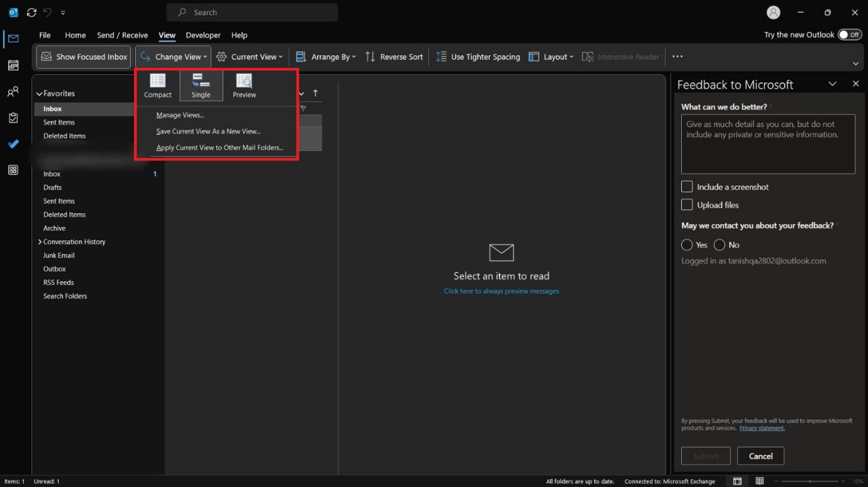Open the Change View dropdown
The height and width of the screenshot is (487, 868).
click(x=173, y=57)
